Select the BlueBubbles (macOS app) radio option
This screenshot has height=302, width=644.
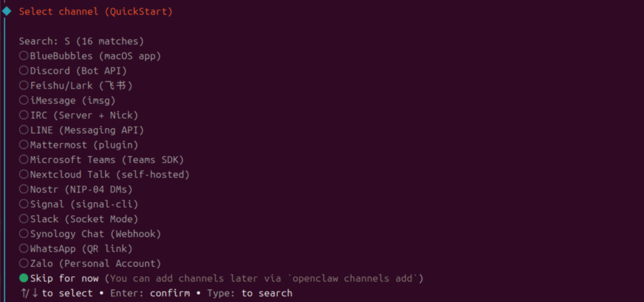click(24, 56)
